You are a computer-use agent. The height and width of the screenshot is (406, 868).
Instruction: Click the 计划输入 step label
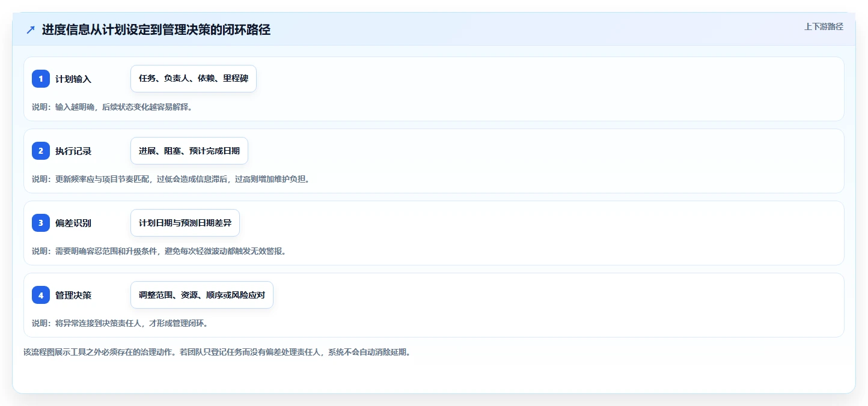pos(73,79)
